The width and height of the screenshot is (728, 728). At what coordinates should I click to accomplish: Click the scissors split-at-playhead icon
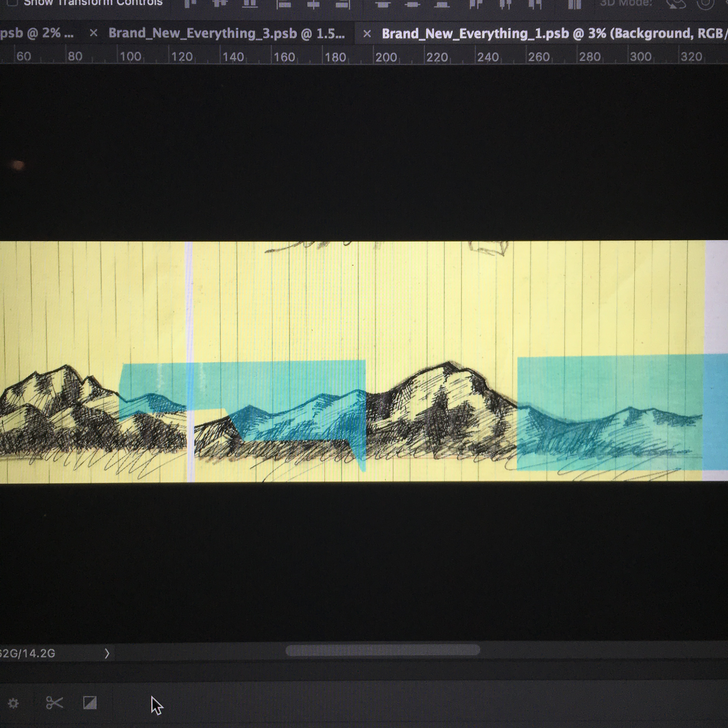(x=54, y=703)
